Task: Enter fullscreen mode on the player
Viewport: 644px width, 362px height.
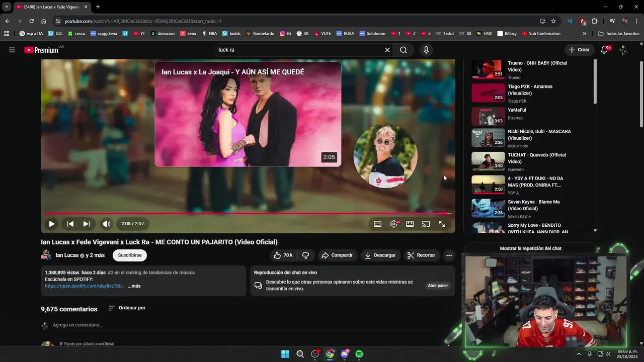Action: (442, 224)
